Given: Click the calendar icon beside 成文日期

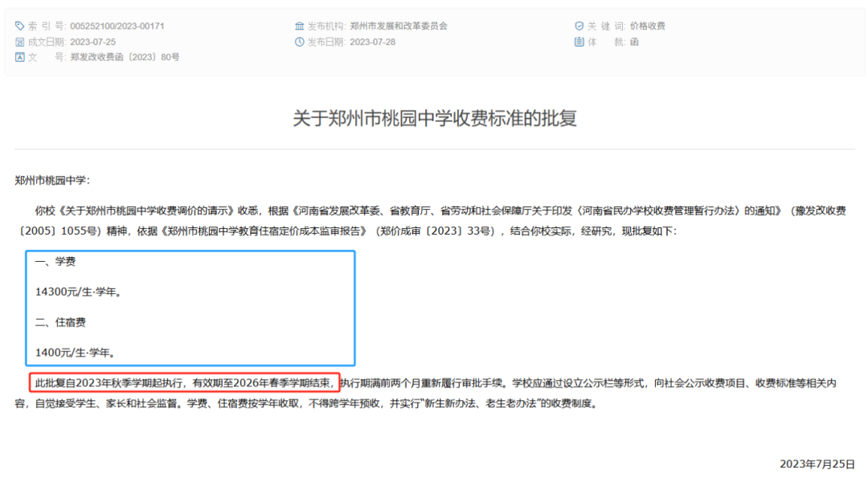Looking at the screenshot, I should point(20,42).
